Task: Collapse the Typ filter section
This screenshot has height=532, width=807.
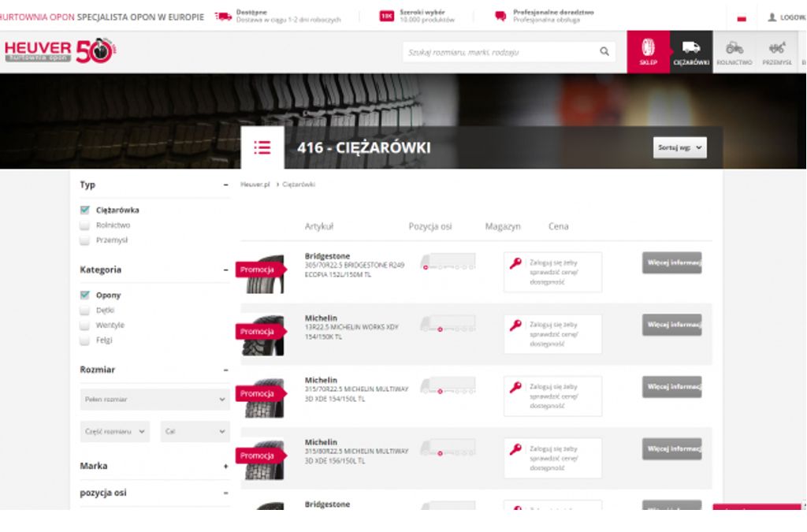Action: pyautogui.click(x=226, y=184)
